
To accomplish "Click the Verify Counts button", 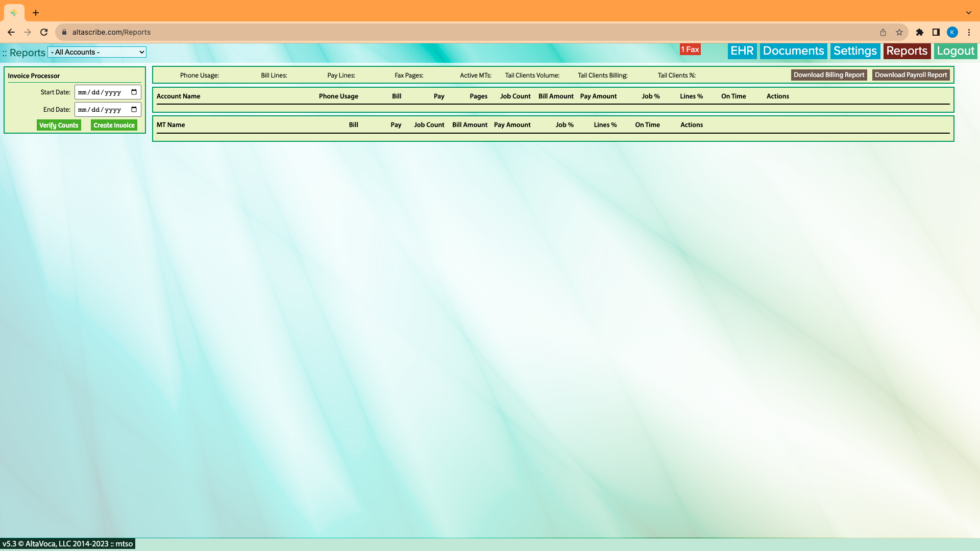I will 59,125.
